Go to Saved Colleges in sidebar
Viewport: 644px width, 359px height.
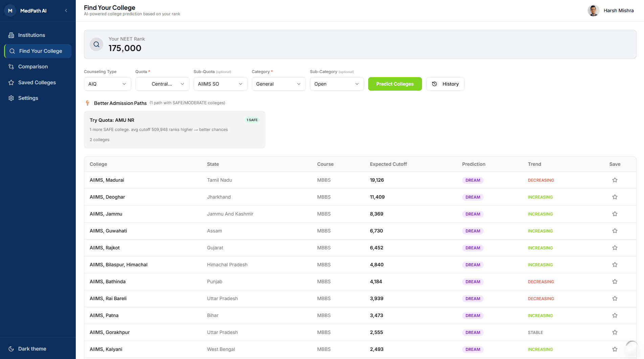pyautogui.click(x=37, y=83)
